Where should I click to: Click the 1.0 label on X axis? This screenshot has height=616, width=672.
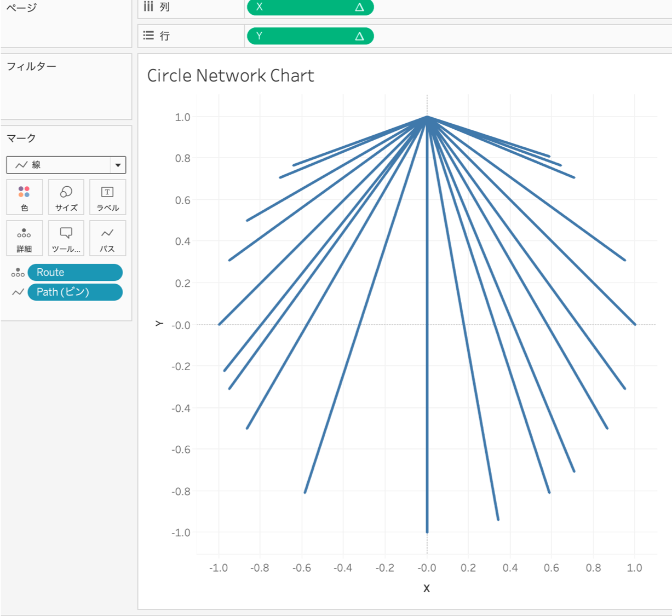634,568
